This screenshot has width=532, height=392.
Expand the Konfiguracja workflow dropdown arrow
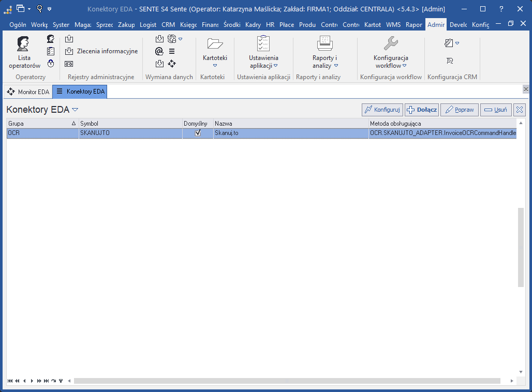point(404,66)
